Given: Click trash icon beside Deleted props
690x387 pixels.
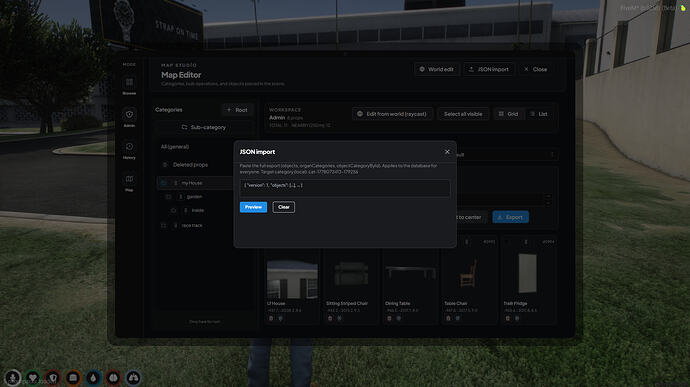Looking at the screenshot, I should coord(165,165).
